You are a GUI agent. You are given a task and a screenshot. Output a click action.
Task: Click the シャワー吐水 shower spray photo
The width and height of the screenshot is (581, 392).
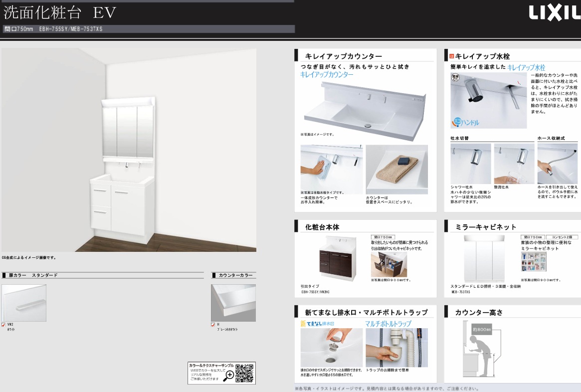[x=471, y=164]
